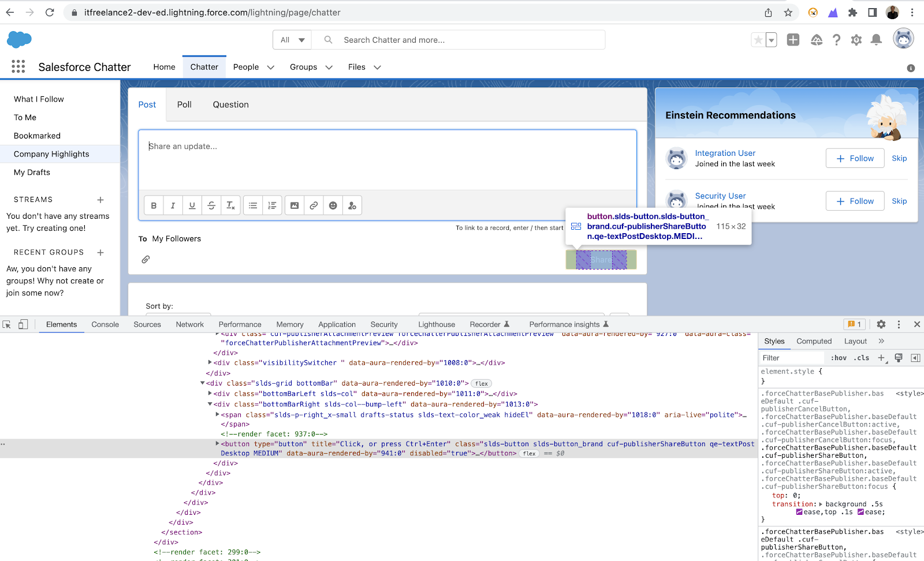Viewport: 924px width, 561px height.
Task: Open the Integration User profile link
Action: 725,153
